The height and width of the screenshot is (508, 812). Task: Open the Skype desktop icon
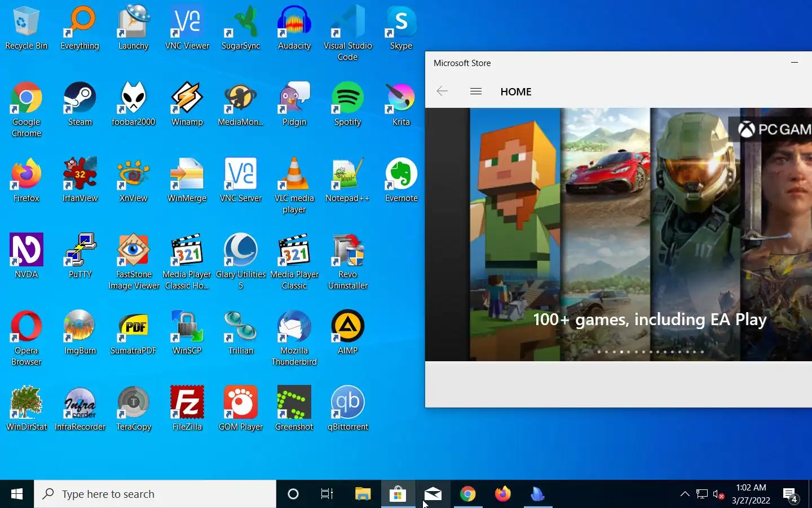[401, 29]
